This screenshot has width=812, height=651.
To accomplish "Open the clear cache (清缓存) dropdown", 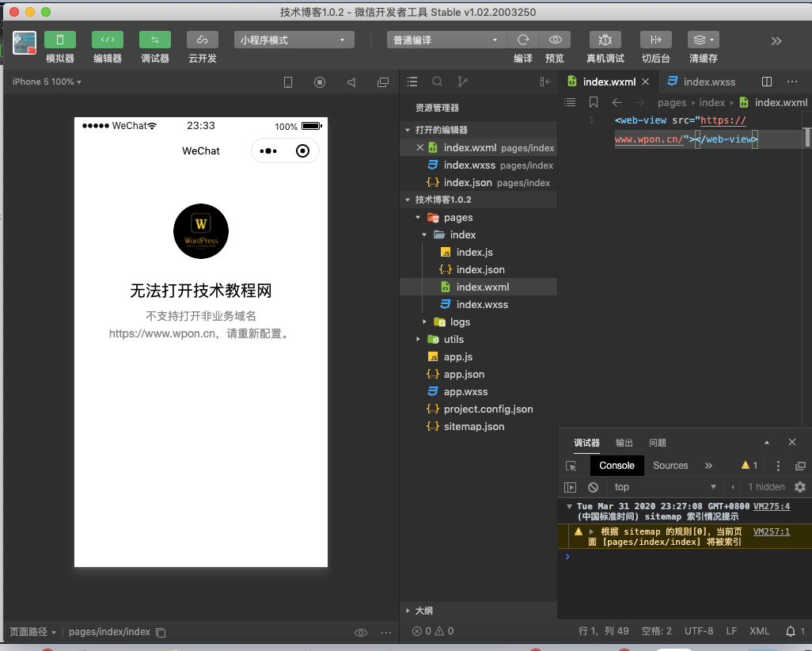I will pyautogui.click(x=704, y=40).
